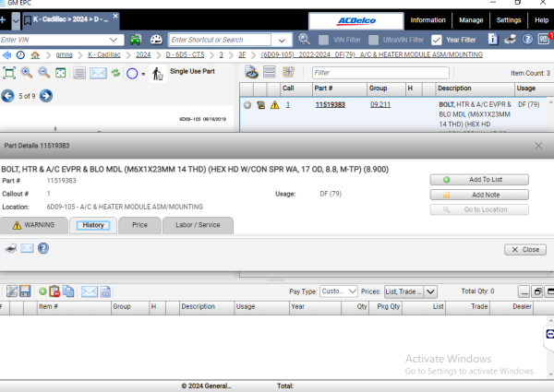Print part details with printer icon
554x392 pixels.
click(x=11, y=248)
